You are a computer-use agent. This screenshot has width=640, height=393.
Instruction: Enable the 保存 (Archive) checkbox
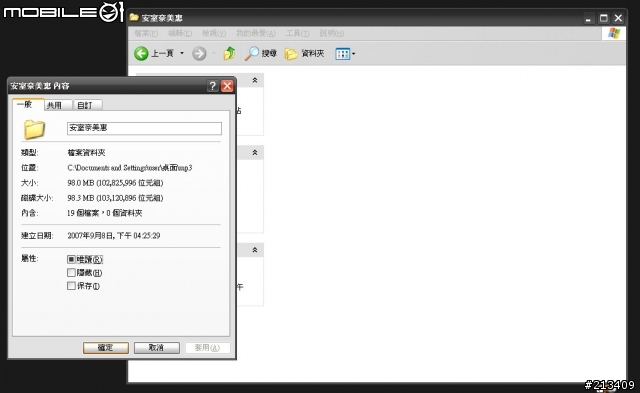point(71,286)
